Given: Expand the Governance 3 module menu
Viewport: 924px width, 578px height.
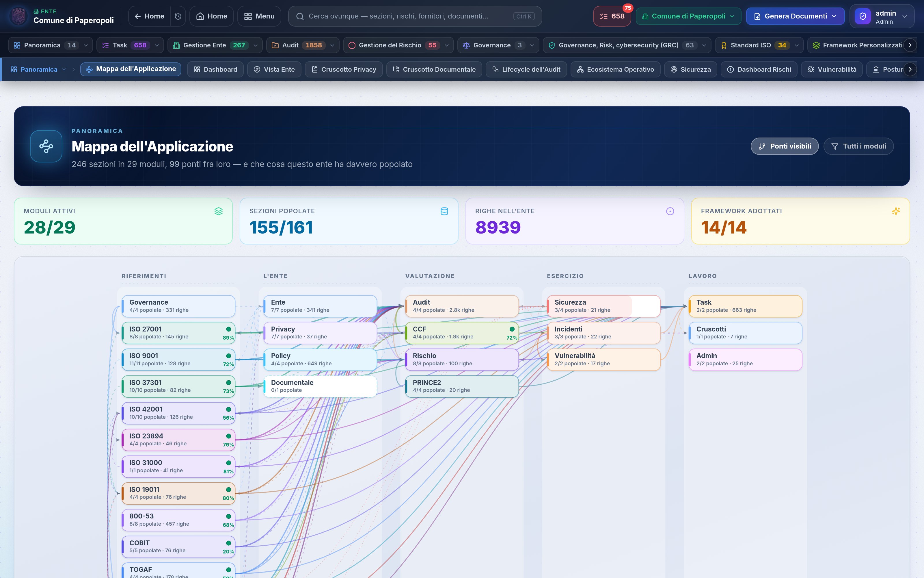Looking at the screenshot, I should (498, 45).
